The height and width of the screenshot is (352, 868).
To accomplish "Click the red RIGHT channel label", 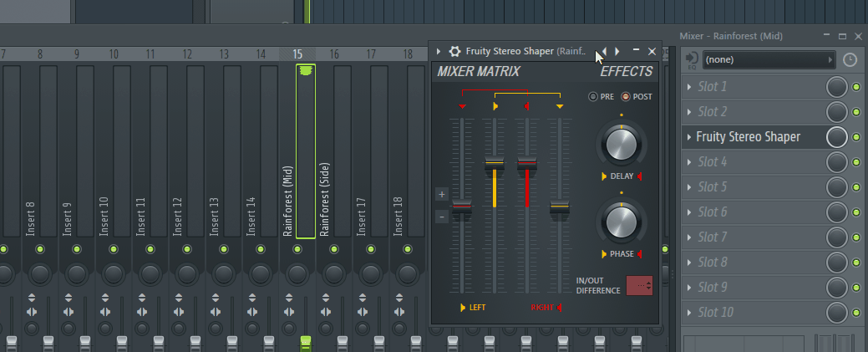I will (x=546, y=308).
